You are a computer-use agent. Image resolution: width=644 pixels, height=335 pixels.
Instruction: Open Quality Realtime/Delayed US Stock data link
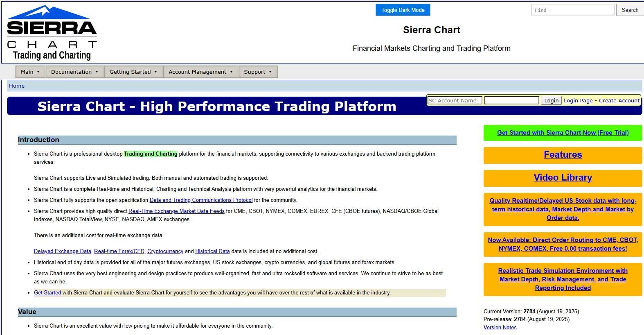click(x=563, y=209)
